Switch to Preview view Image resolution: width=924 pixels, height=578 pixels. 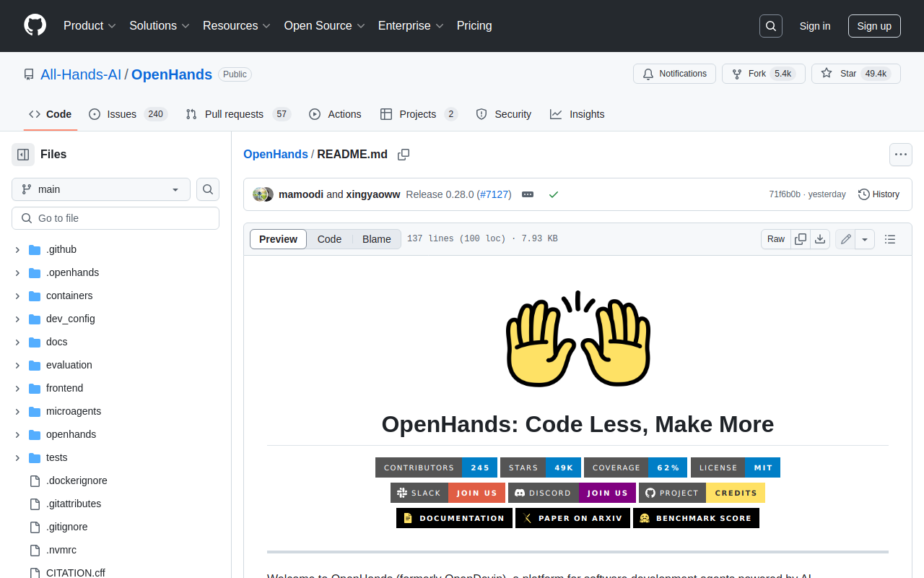pos(278,239)
